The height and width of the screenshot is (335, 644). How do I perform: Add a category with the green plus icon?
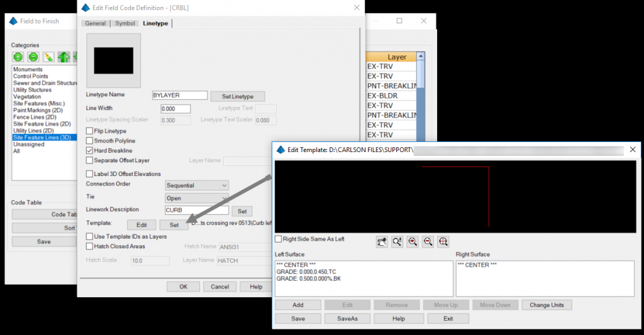click(x=18, y=57)
